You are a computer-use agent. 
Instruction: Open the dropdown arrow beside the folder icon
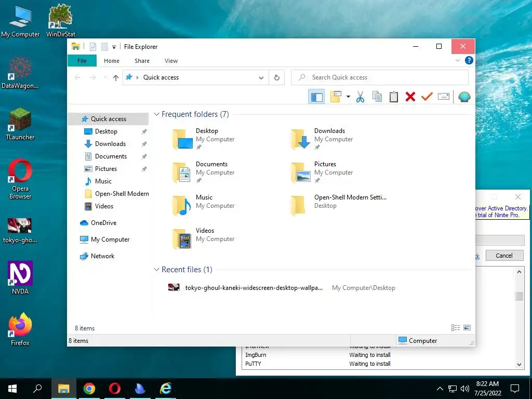tap(348, 97)
